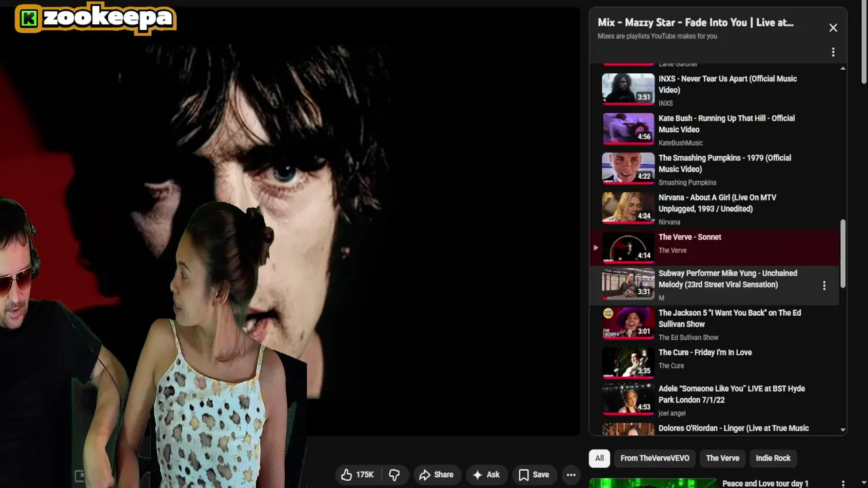Click the playlist scrollbar up arrow

(x=843, y=68)
